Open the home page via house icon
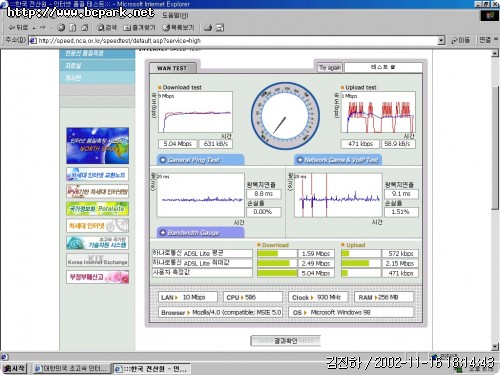The image size is (500, 375). pos(84,28)
